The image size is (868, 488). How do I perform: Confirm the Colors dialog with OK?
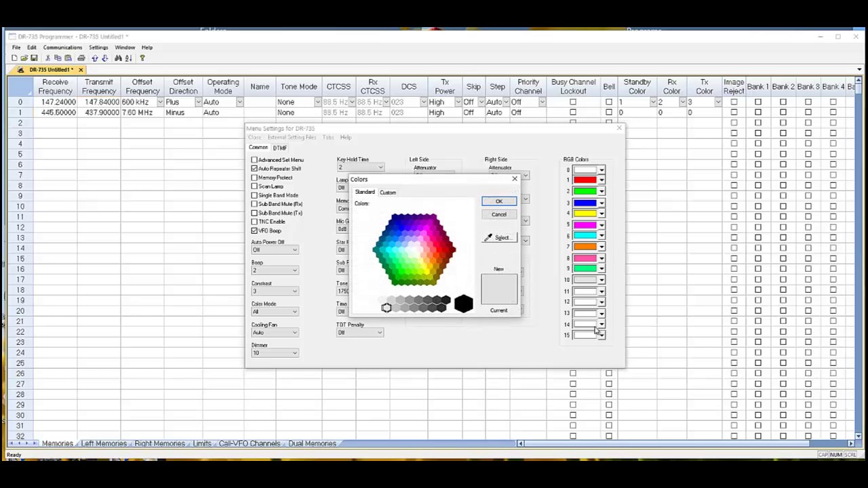(499, 201)
